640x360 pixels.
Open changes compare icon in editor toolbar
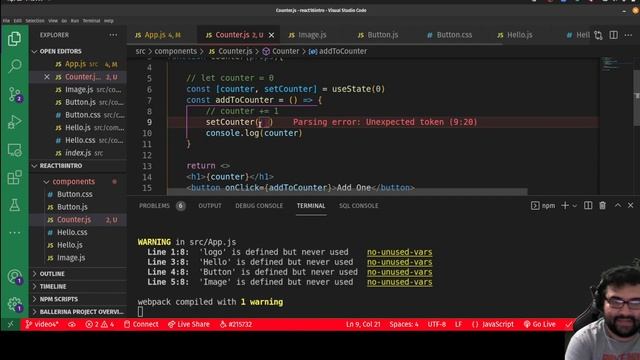(598, 36)
